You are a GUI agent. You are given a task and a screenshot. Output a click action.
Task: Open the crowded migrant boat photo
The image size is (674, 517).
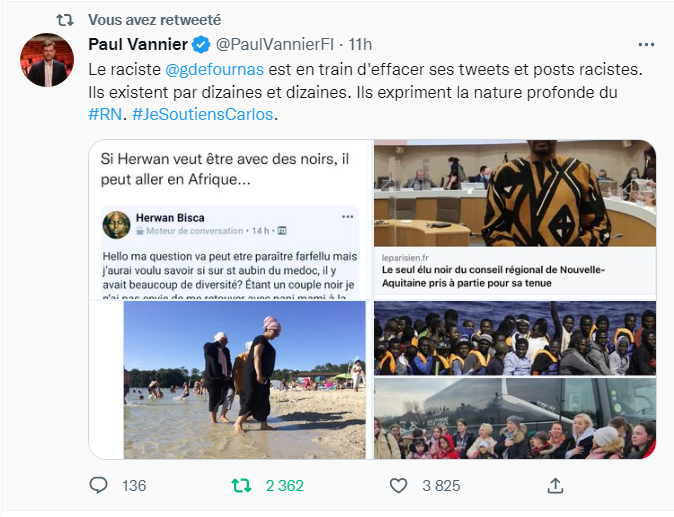tap(515, 338)
